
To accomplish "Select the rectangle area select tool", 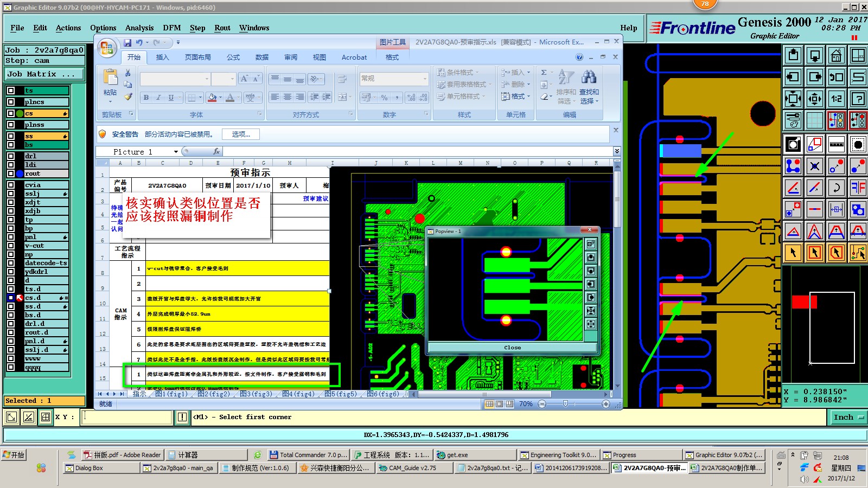I will pyautogui.click(x=815, y=253).
